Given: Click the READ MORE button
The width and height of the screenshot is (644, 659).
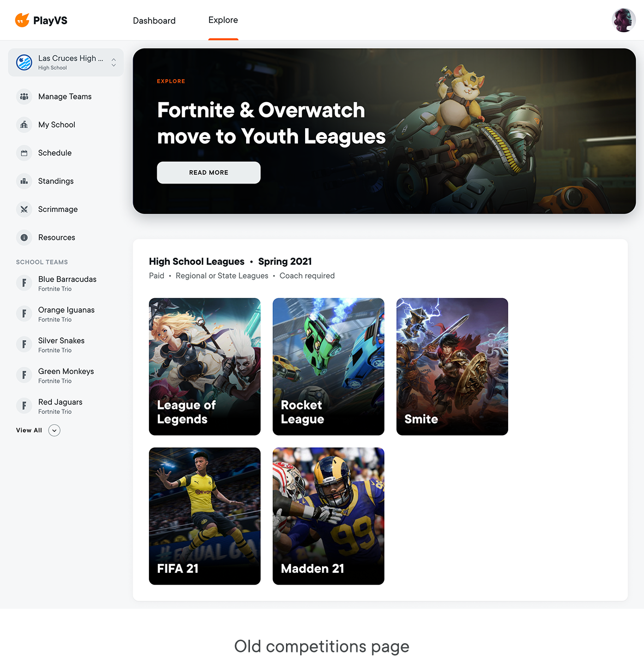Looking at the screenshot, I should pos(208,173).
